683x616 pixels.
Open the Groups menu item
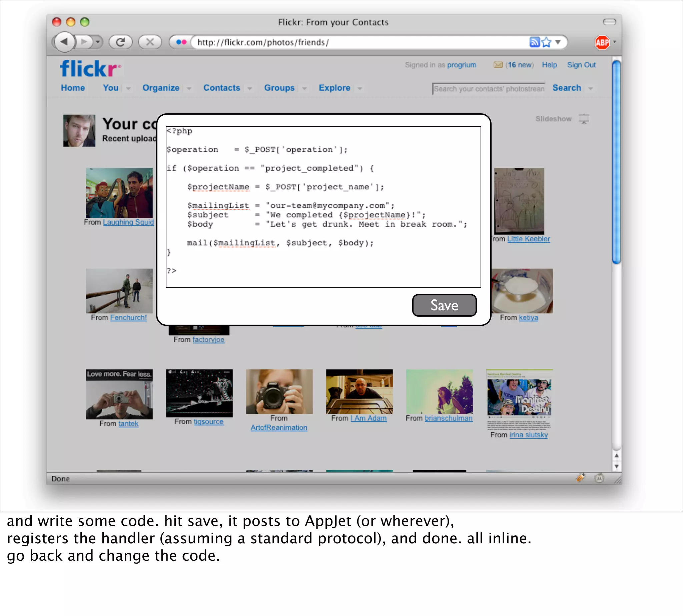click(279, 88)
